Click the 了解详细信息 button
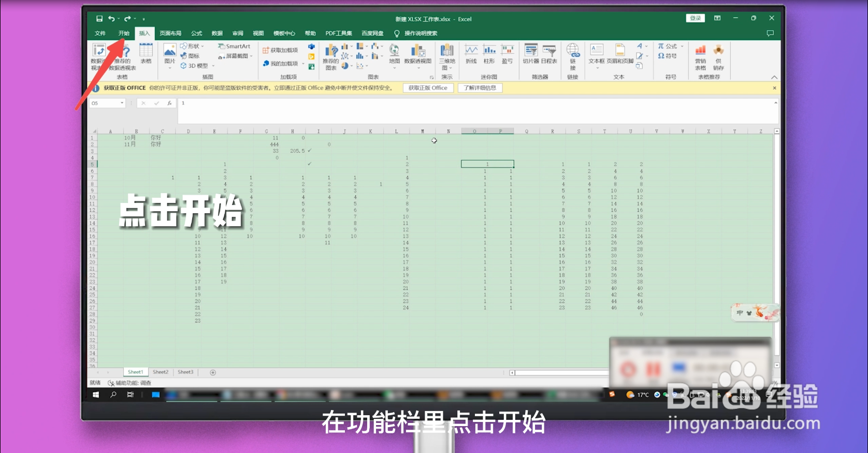 pos(480,88)
